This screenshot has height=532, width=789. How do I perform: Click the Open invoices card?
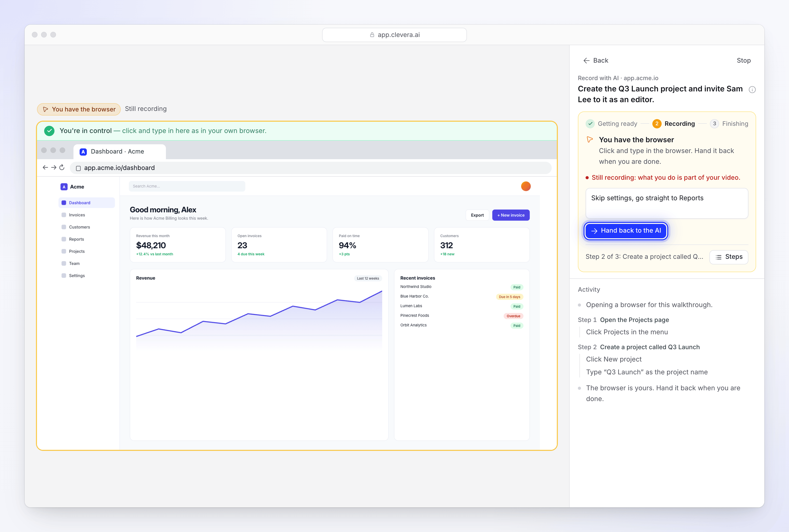click(279, 245)
